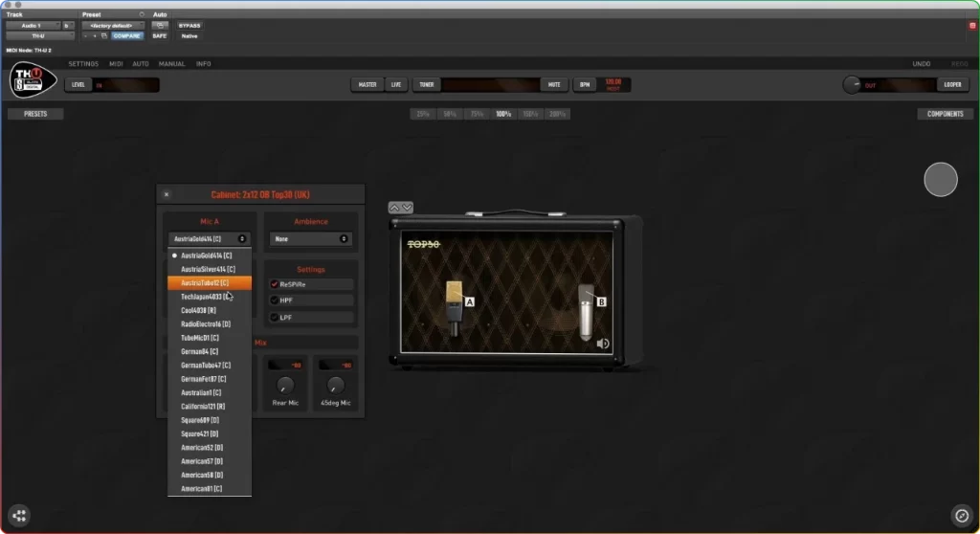Choose GermanTube47 [C] from mic list
Image resolution: width=980 pixels, height=534 pixels.
(x=210, y=366)
